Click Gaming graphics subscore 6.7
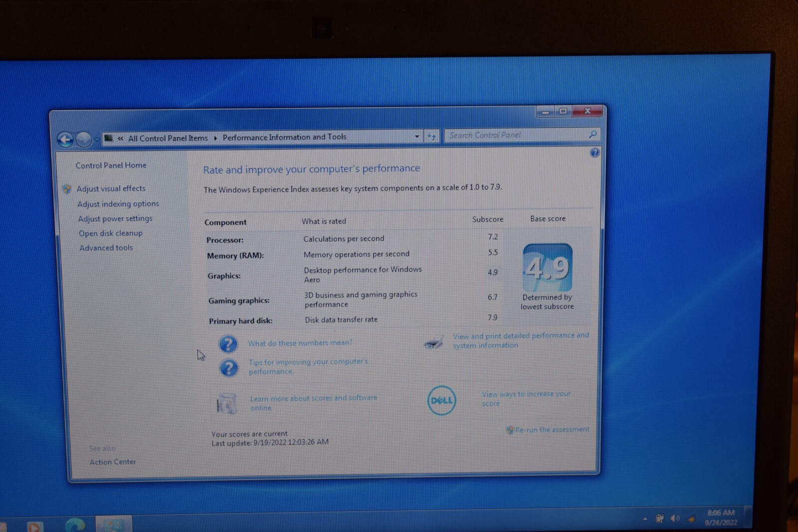This screenshot has width=798, height=532. pos(492,297)
